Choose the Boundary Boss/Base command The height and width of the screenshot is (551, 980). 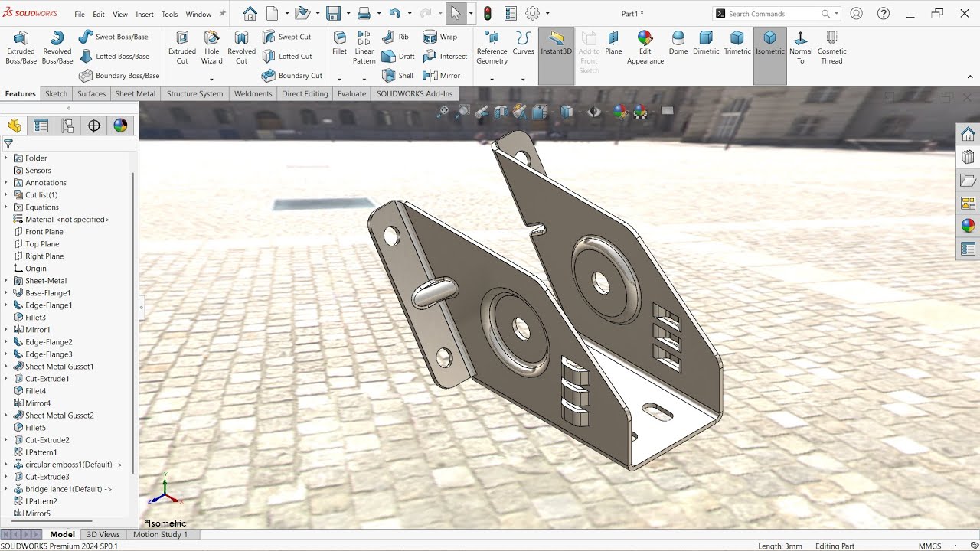pyautogui.click(x=119, y=76)
